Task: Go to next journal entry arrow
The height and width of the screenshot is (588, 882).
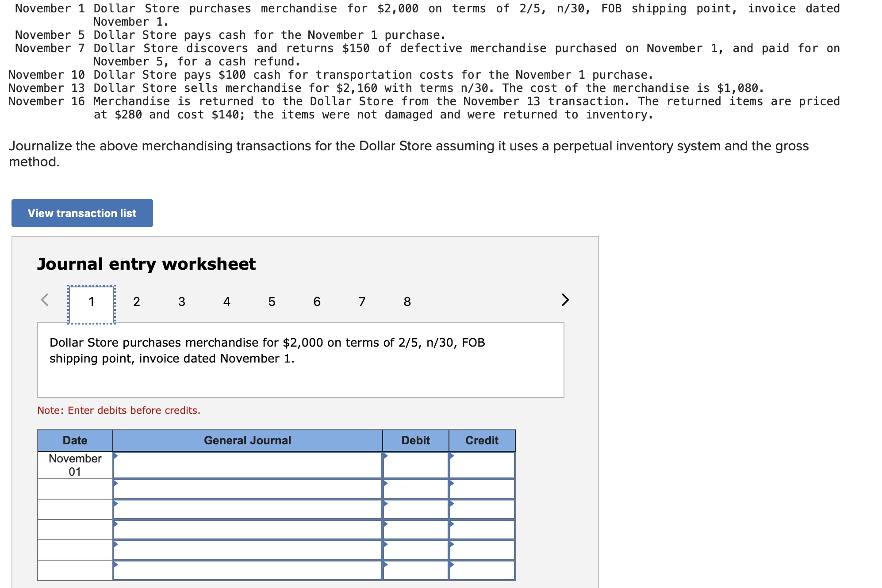Action: click(565, 300)
